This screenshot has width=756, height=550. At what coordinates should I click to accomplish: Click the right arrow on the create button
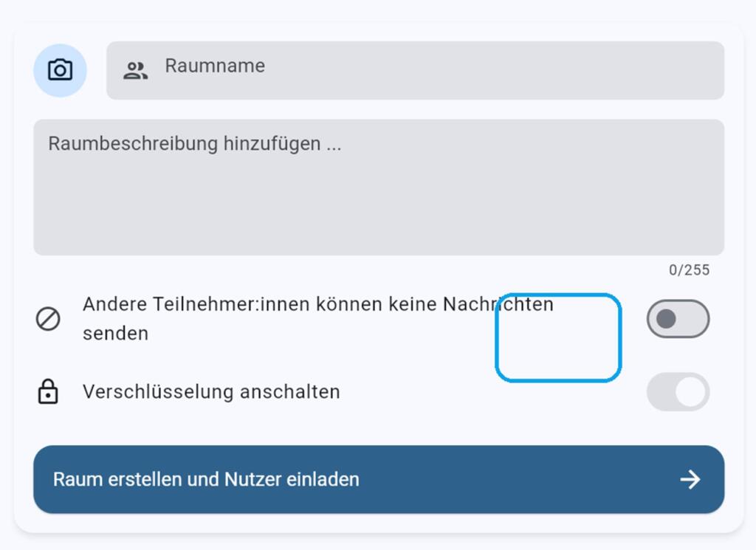(x=690, y=480)
